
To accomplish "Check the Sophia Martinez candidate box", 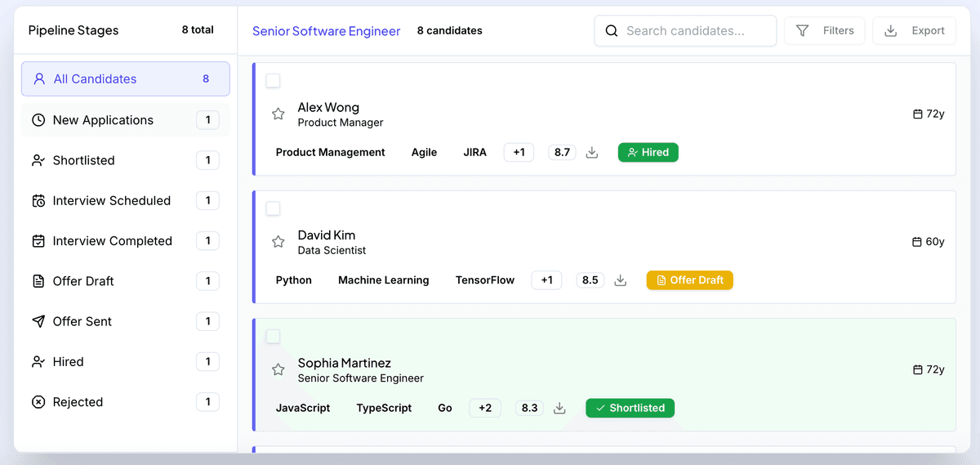I will pyautogui.click(x=273, y=337).
